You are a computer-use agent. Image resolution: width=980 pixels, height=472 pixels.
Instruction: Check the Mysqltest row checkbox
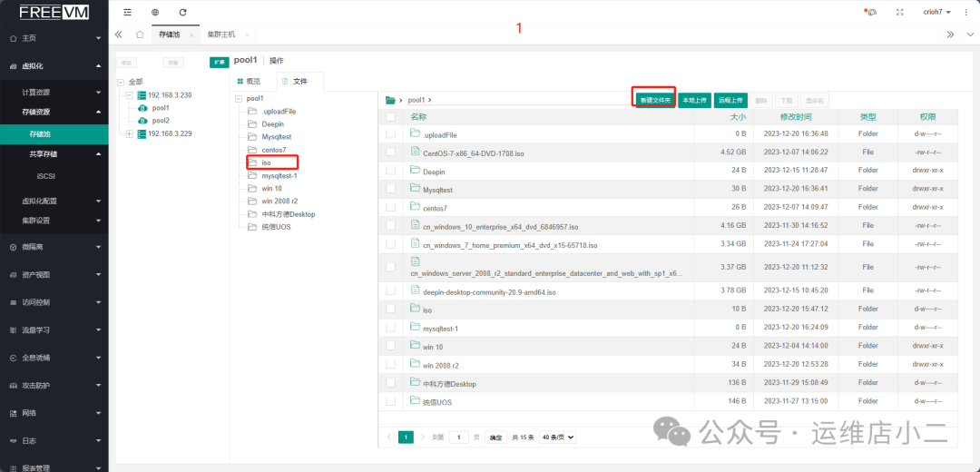click(x=390, y=189)
